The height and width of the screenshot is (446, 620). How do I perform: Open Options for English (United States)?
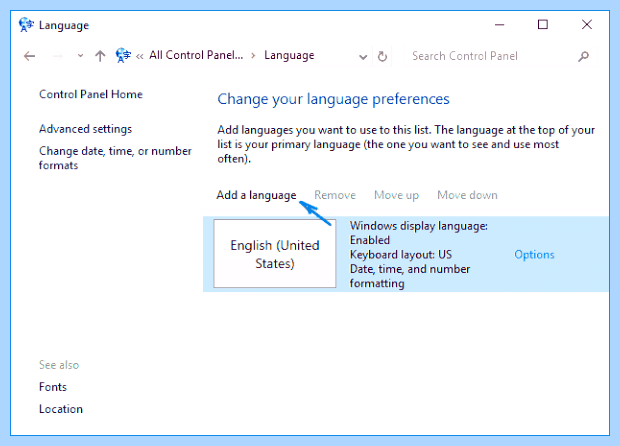[x=534, y=255]
